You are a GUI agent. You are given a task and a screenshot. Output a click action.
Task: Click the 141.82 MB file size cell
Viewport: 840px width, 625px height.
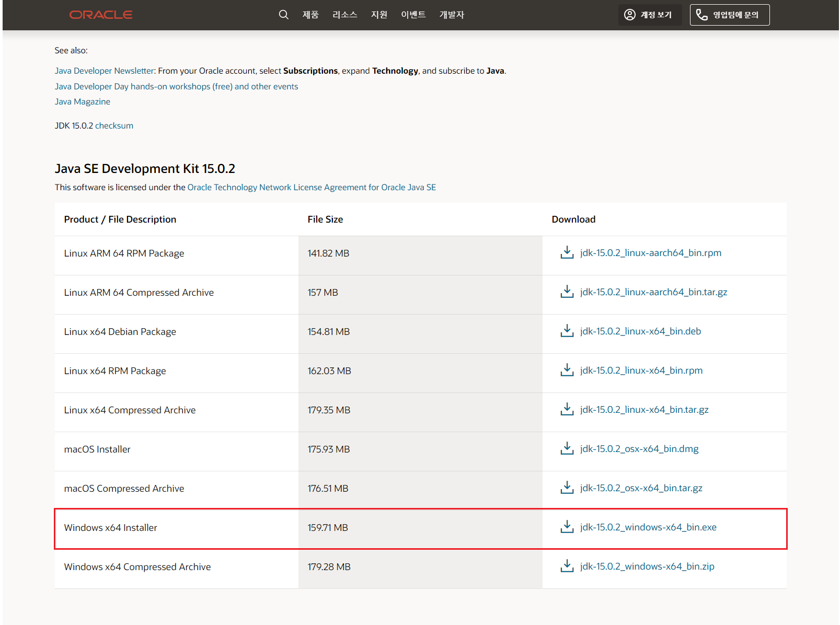tap(420, 256)
